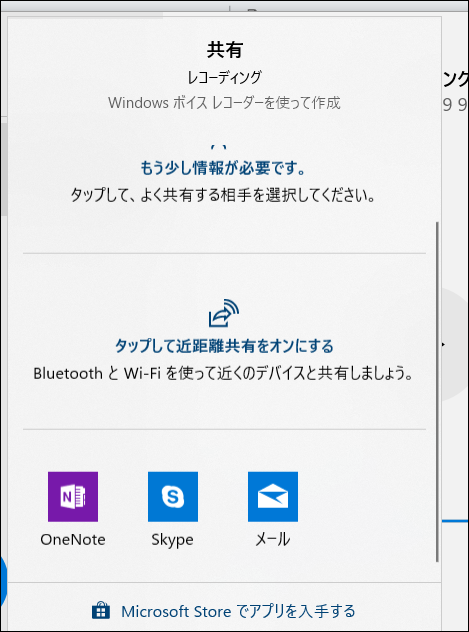Click タップして、よく共有する相手を選択してください。 text

223,196
